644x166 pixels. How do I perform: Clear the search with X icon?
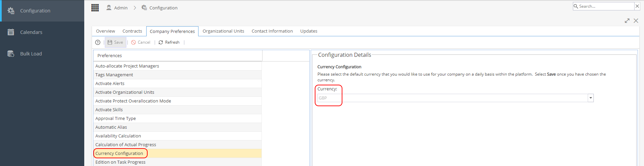tap(637, 6)
